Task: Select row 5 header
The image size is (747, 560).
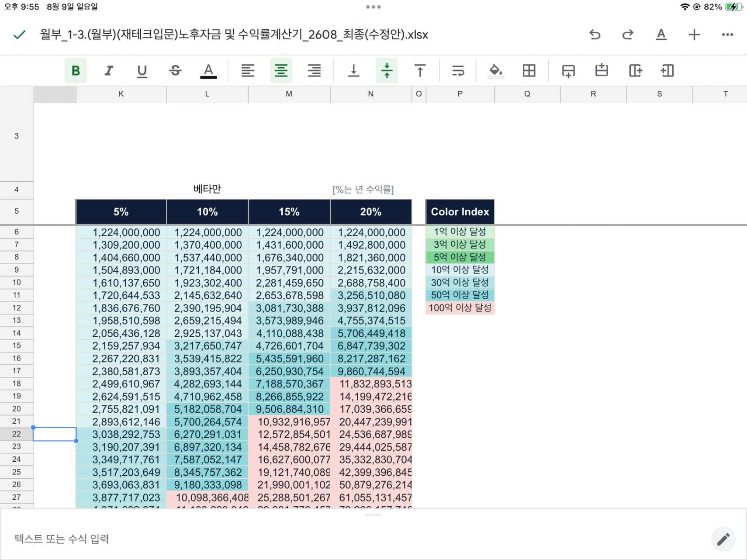Action: (x=17, y=211)
